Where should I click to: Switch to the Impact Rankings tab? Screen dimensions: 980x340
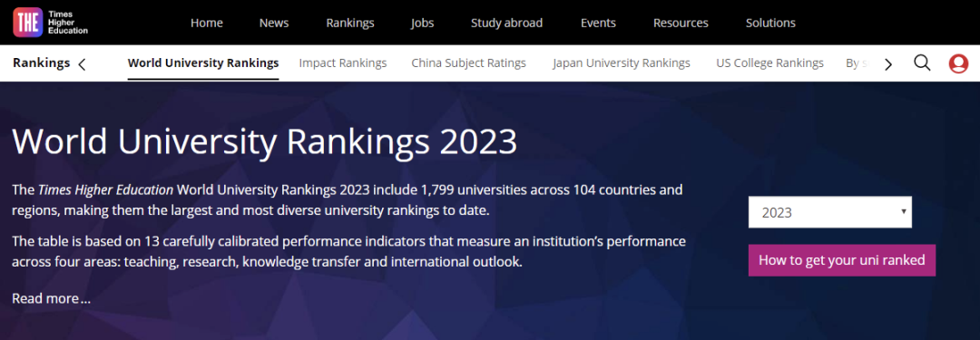(x=343, y=63)
